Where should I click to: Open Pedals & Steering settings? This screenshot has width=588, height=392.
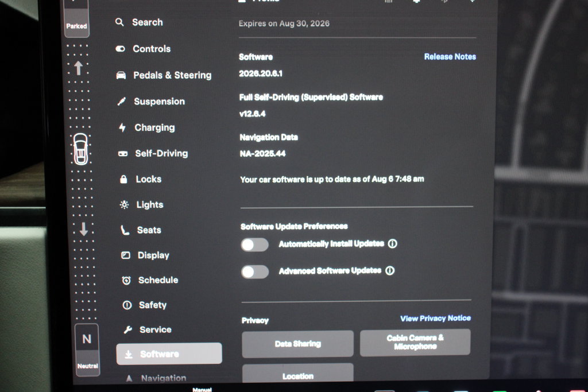[172, 75]
